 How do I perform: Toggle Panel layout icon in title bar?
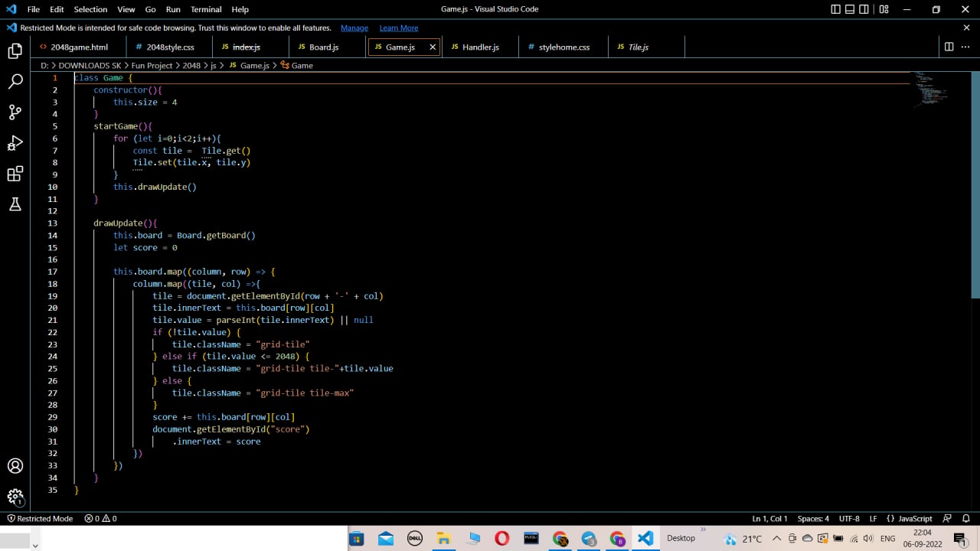(850, 9)
